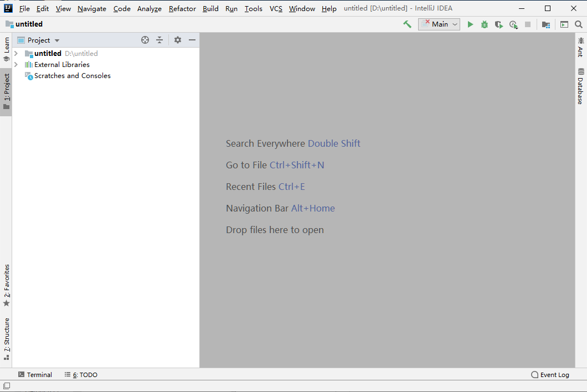
Task: Click 'Drop files here to open' text
Action: [x=275, y=230]
